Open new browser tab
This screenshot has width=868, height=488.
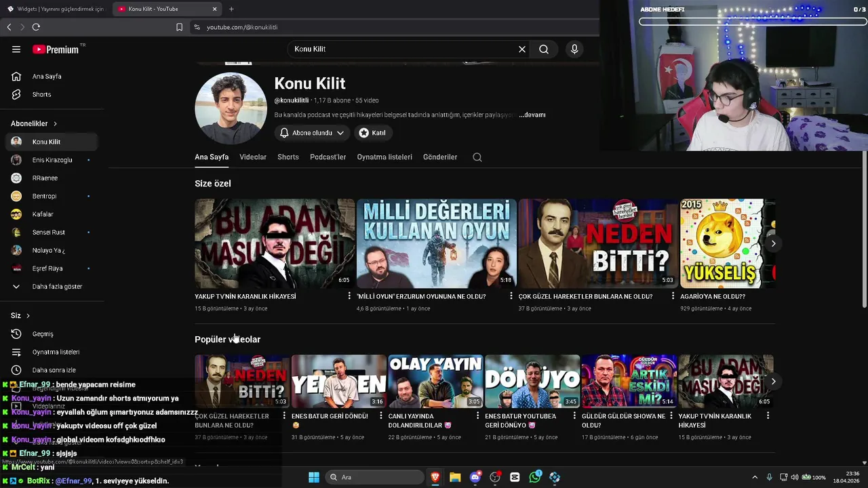click(231, 9)
